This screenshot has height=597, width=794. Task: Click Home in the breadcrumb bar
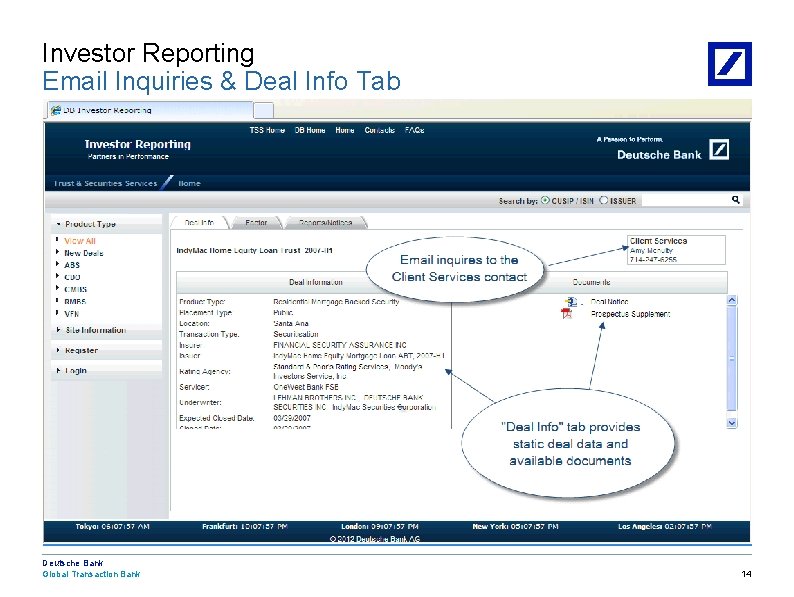(189, 183)
